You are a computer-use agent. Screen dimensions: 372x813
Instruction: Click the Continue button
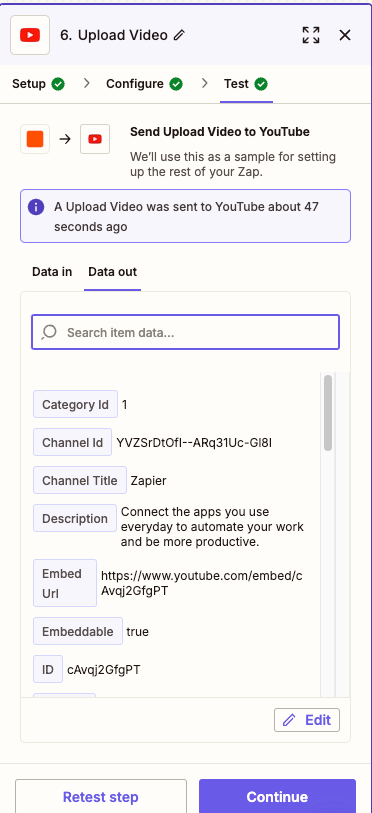(277, 796)
